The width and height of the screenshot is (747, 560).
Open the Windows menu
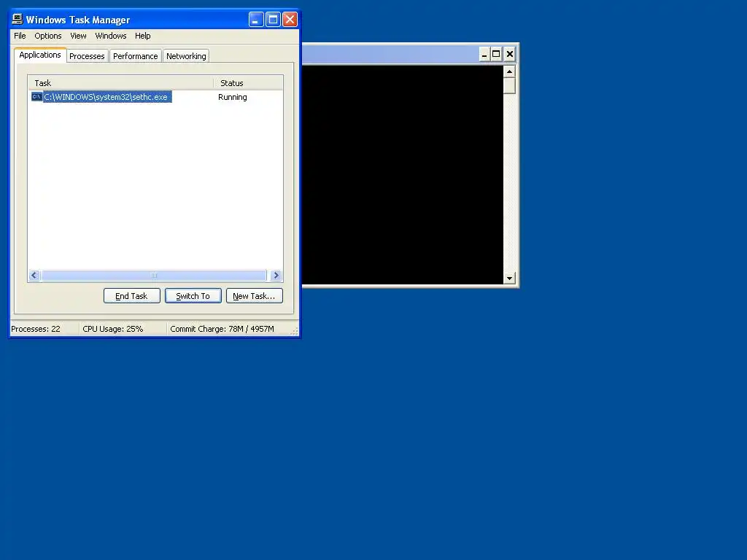(111, 36)
